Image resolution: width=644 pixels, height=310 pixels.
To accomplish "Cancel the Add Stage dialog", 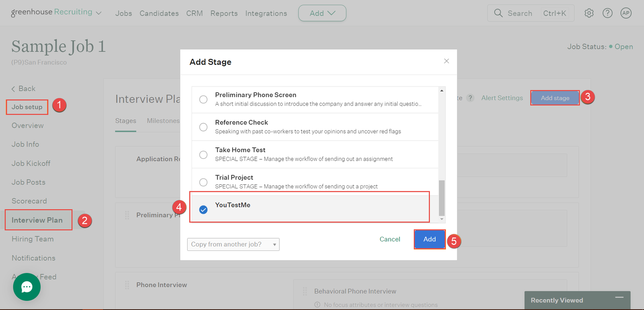I will pyautogui.click(x=390, y=239).
